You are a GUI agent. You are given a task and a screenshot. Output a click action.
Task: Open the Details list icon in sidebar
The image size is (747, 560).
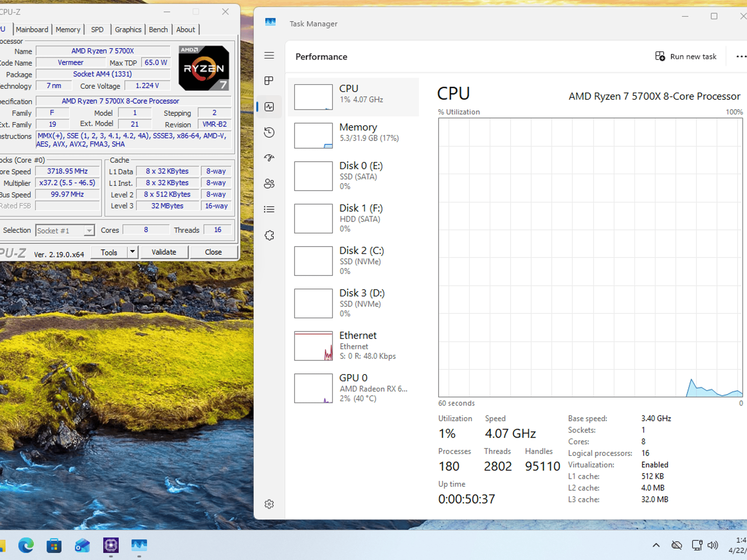coord(269,209)
